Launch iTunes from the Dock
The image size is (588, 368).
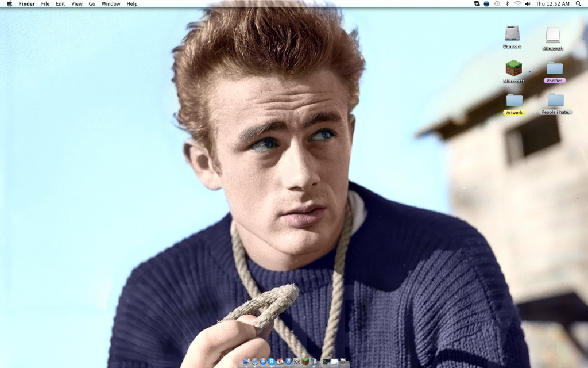[x=288, y=361]
